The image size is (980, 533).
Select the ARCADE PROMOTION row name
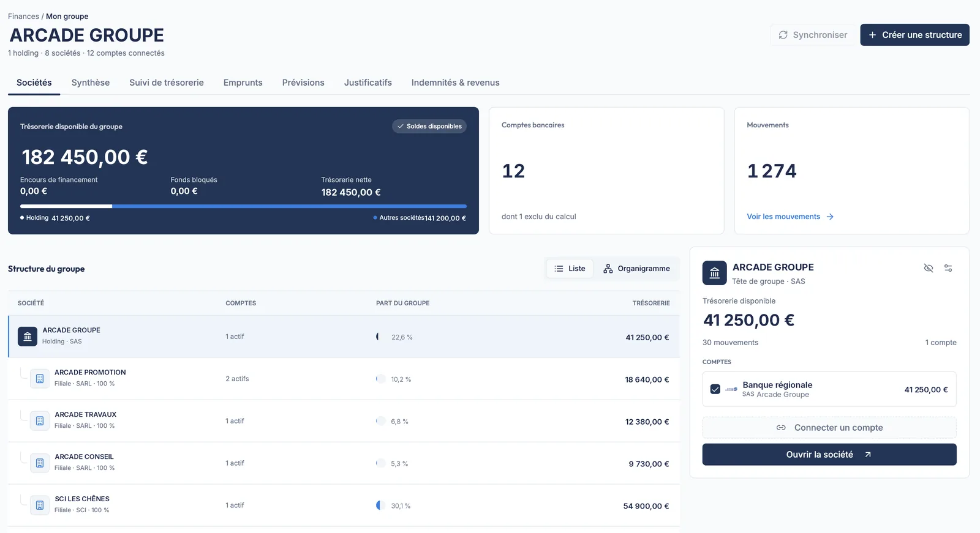point(90,372)
